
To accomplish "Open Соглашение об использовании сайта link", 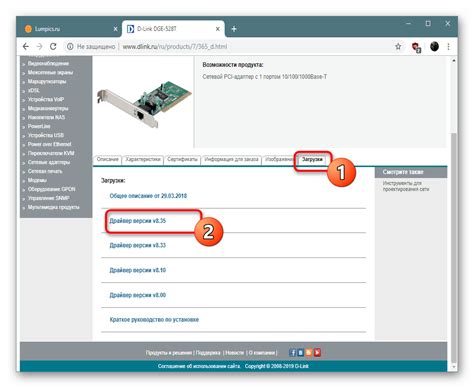I will click(199, 366).
